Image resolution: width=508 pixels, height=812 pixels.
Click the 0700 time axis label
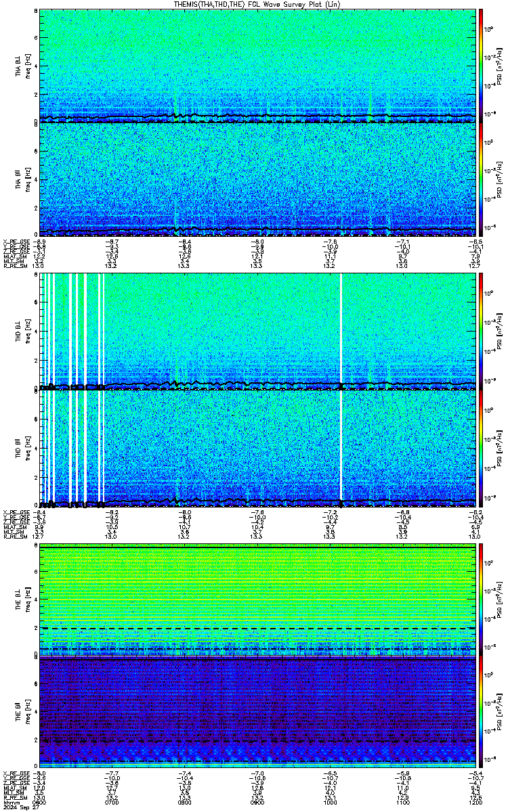coord(112,803)
